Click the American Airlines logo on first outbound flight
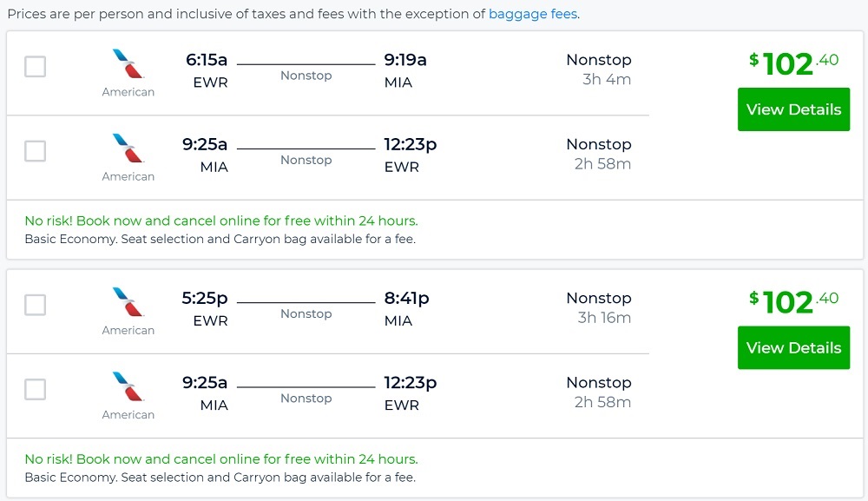The width and height of the screenshot is (868, 501). [x=127, y=66]
